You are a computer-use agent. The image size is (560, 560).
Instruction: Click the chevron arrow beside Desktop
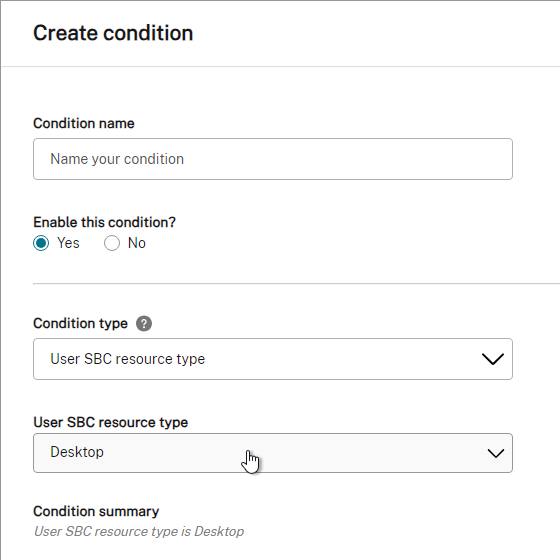pos(496,453)
